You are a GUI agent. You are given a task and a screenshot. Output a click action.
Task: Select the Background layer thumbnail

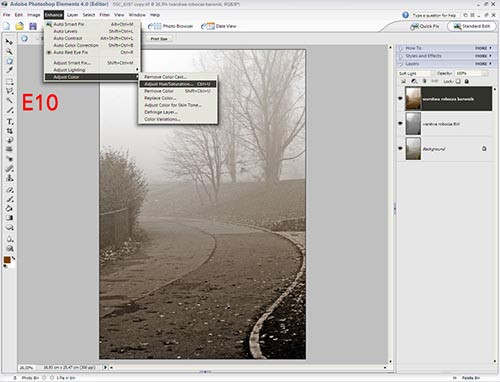tap(413, 148)
